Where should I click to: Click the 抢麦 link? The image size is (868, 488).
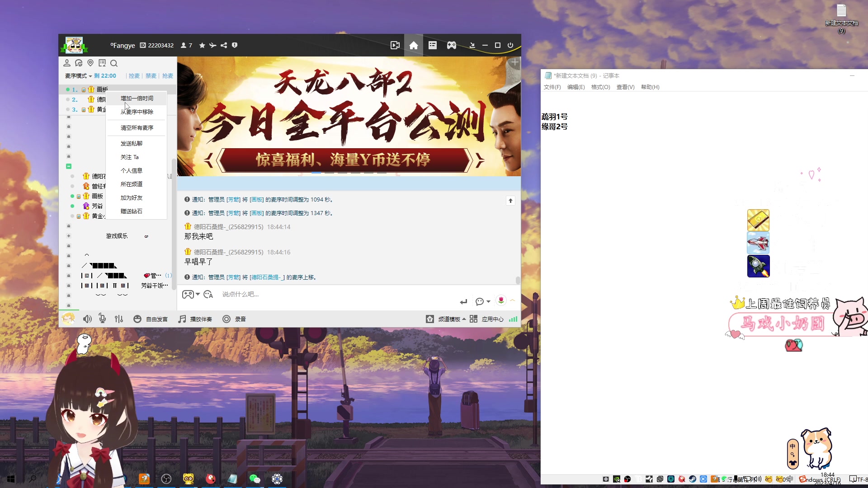click(168, 76)
